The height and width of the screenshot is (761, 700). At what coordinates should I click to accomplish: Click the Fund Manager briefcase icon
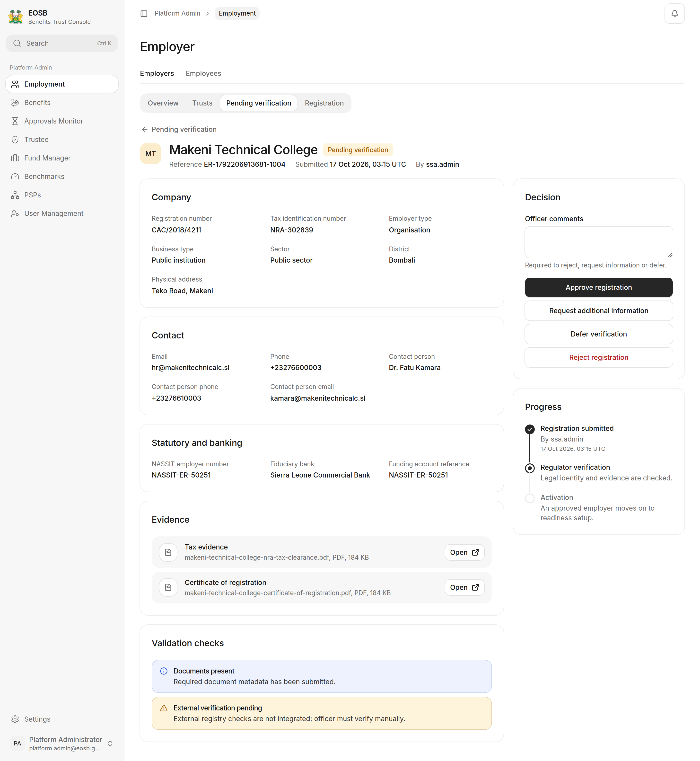click(15, 158)
